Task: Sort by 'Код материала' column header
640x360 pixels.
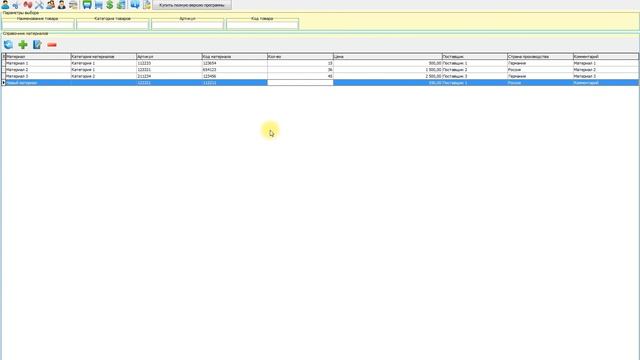Action: (x=235, y=56)
